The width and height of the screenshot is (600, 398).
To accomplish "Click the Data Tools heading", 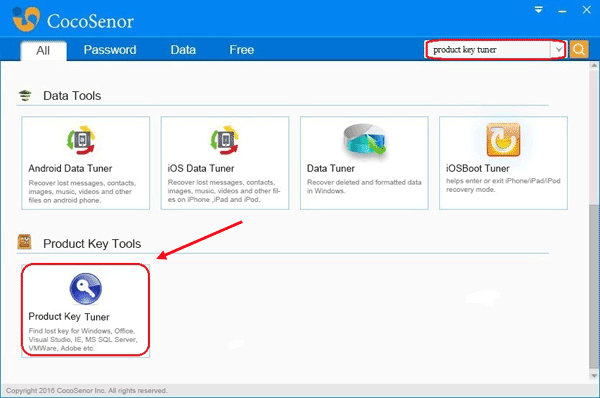I will 72,96.
